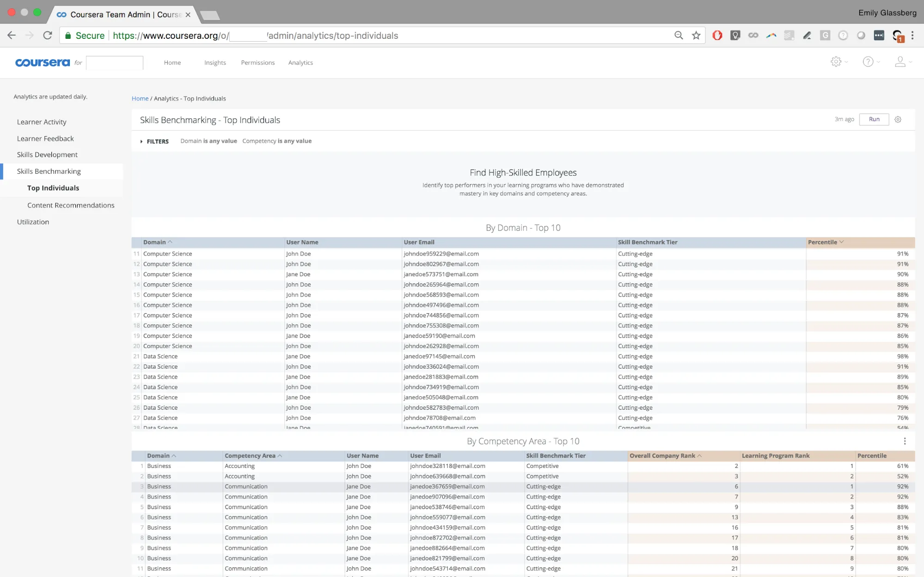Click the AdBlock extension icon
Viewport: 924px width, 577px height.
point(717,35)
